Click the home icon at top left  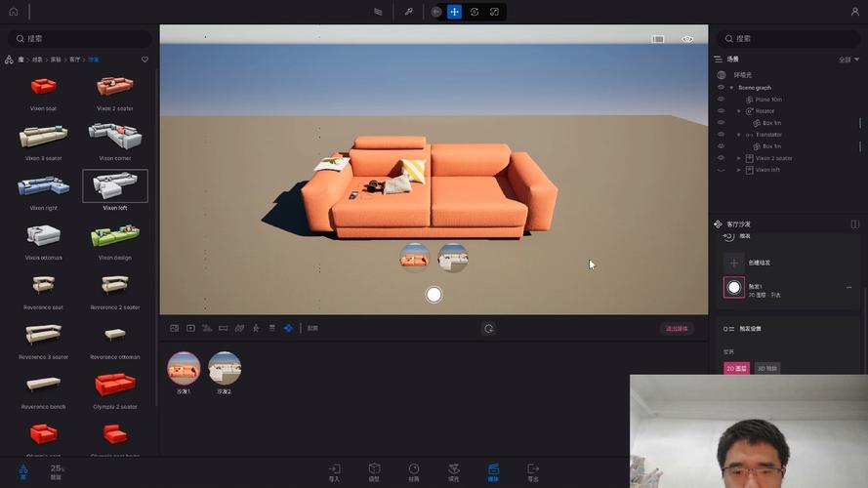[13, 12]
